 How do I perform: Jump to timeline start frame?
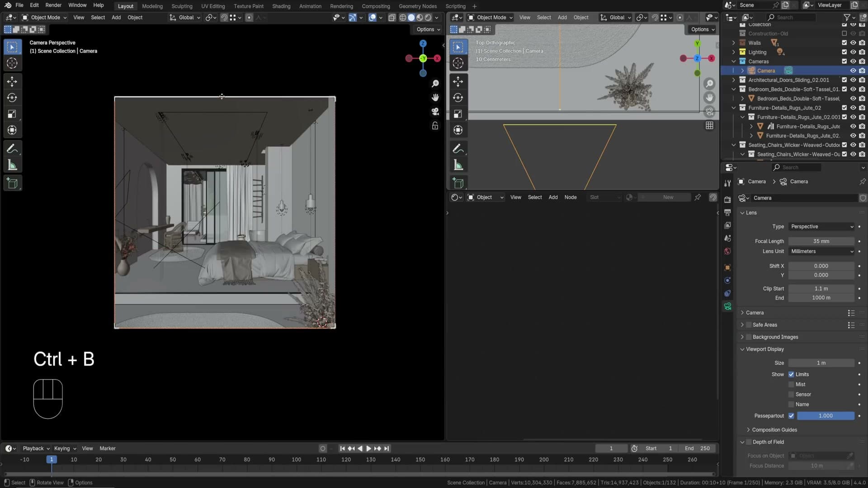(x=342, y=449)
